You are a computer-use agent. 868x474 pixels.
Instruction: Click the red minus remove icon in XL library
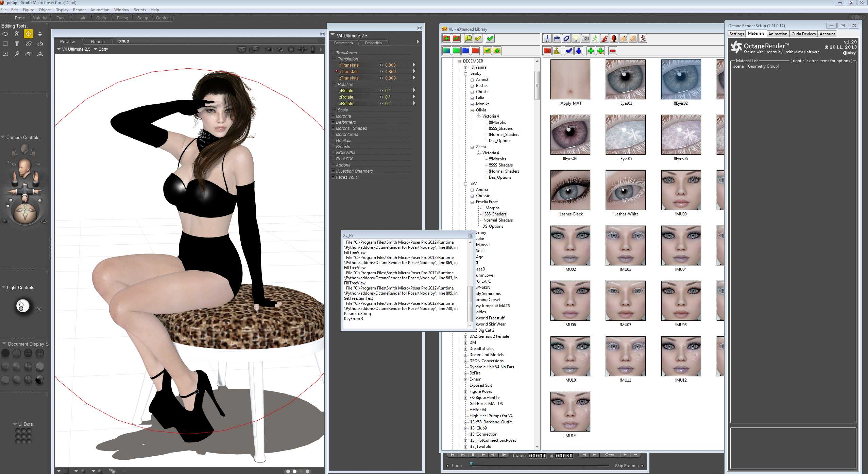(x=613, y=51)
